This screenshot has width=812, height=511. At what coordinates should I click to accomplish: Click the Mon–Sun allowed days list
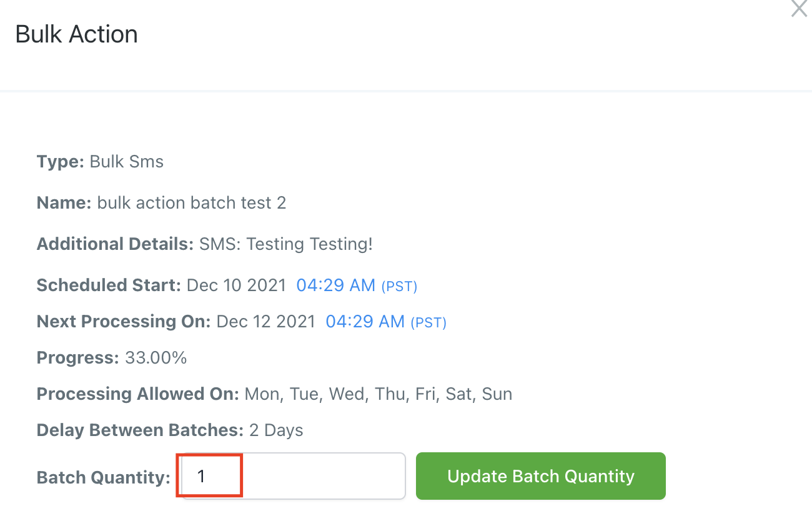(379, 394)
